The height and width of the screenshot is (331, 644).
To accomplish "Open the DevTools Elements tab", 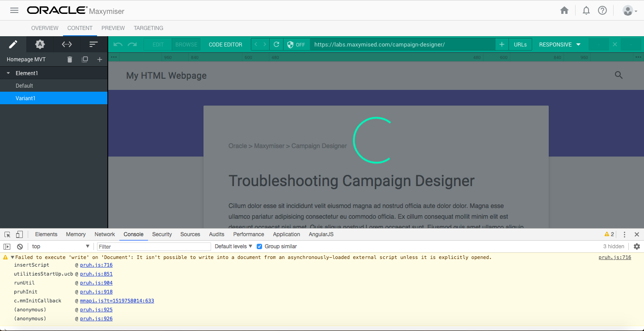I will pos(46,234).
